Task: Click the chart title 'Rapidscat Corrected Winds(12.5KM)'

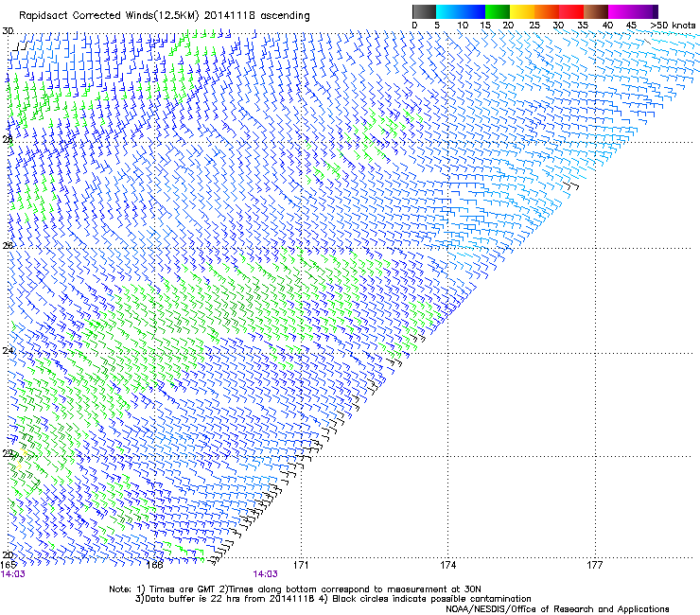Action: [109, 16]
